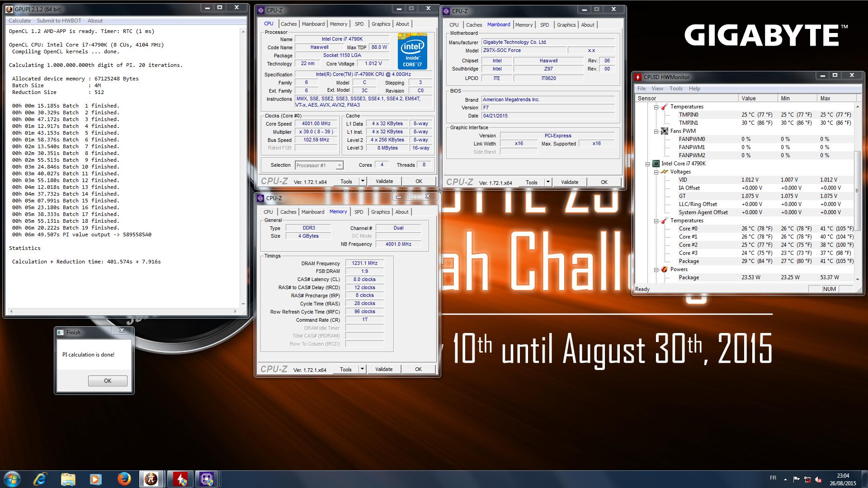
Task: Click the volume speaker icon in system tray
Action: click(x=818, y=479)
